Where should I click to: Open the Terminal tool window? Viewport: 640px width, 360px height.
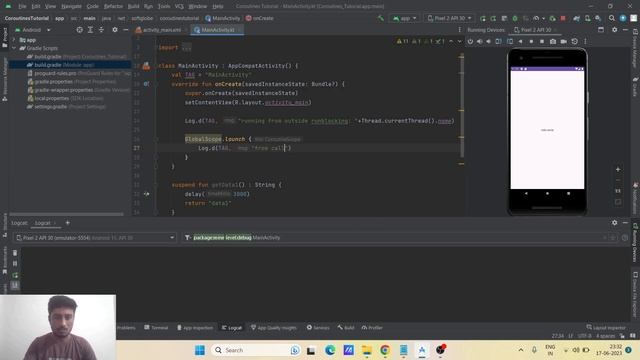coord(156,327)
